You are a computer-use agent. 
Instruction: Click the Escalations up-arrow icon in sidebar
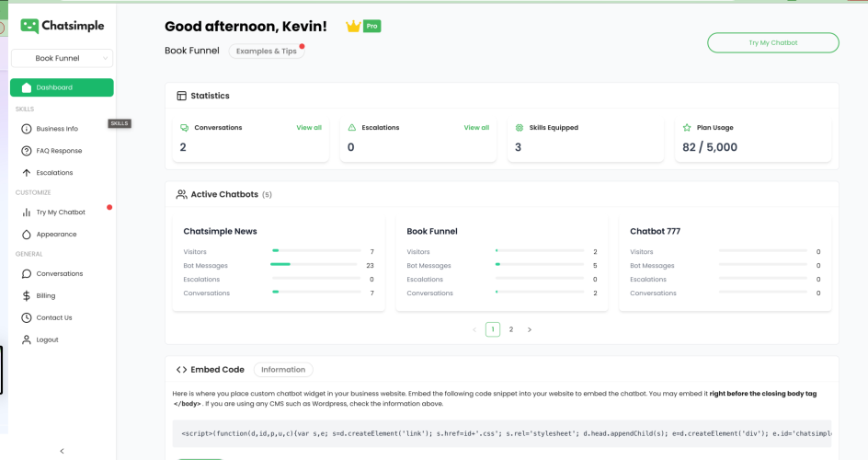[x=26, y=173]
